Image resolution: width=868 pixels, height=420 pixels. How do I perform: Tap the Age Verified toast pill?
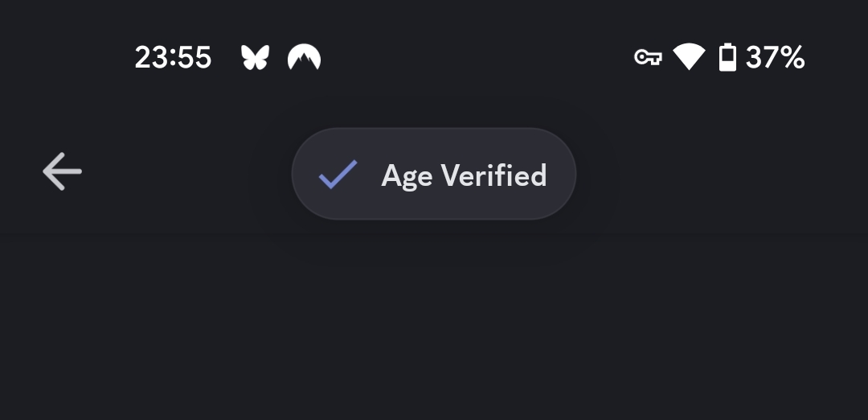coord(434,174)
